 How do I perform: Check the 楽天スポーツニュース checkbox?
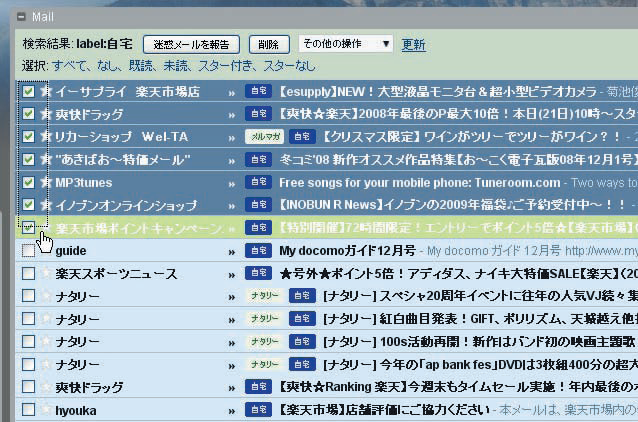[28, 273]
